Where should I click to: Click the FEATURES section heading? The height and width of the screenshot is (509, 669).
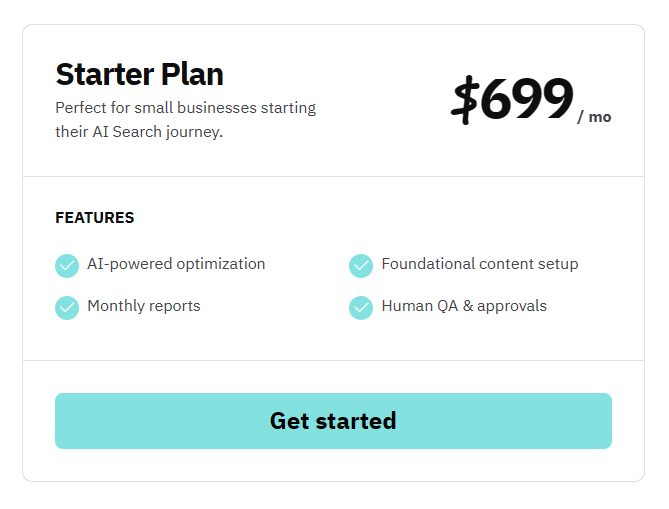pyautogui.click(x=94, y=218)
